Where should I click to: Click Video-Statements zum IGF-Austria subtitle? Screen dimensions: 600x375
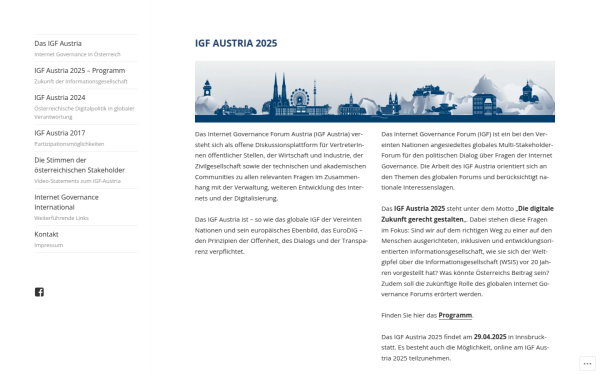77,181
